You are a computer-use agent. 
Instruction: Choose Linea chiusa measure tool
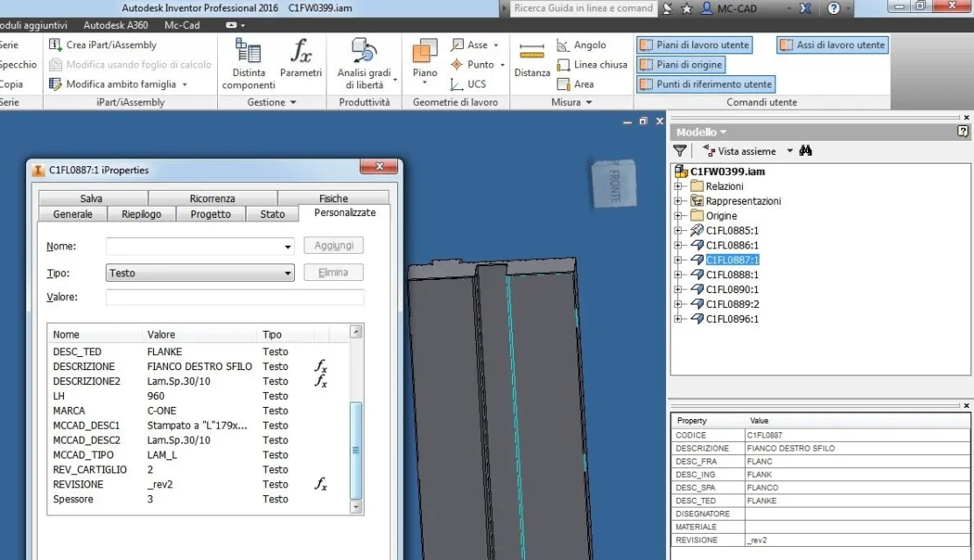[x=592, y=65]
